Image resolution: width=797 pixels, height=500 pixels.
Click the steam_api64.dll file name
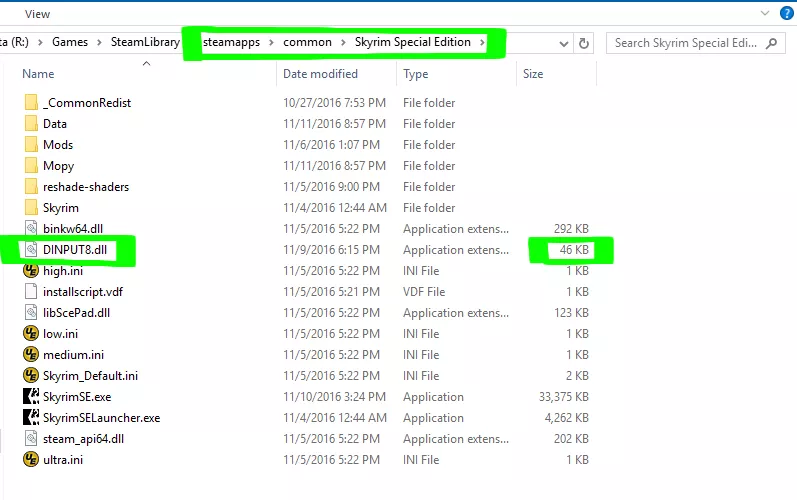tap(83, 439)
